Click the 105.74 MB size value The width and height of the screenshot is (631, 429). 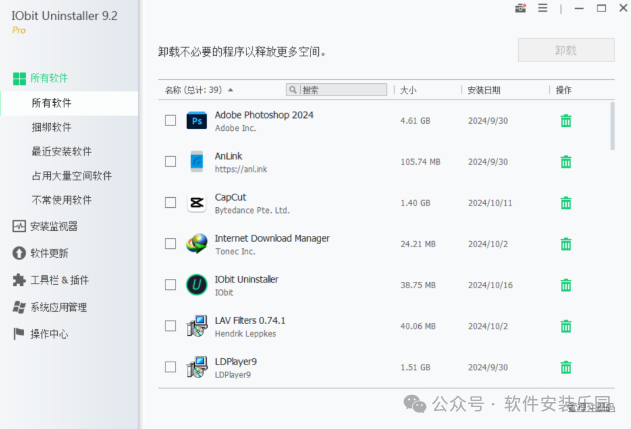click(420, 162)
